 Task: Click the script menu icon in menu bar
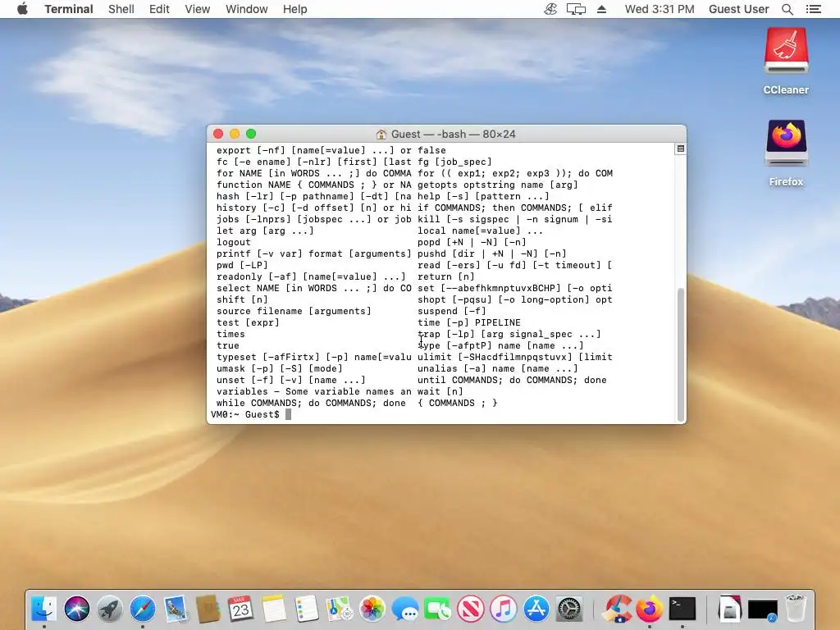coord(550,9)
